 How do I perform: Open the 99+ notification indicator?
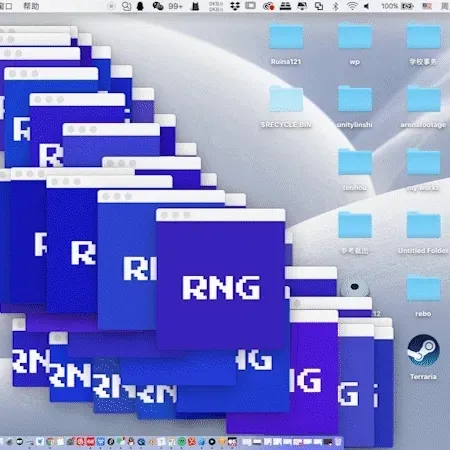[x=175, y=6]
